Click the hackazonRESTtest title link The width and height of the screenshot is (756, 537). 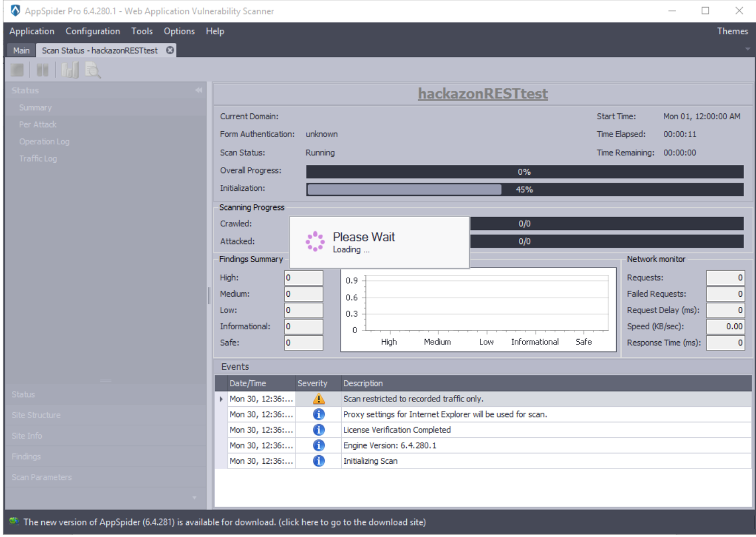pyautogui.click(x=483, y=94)
